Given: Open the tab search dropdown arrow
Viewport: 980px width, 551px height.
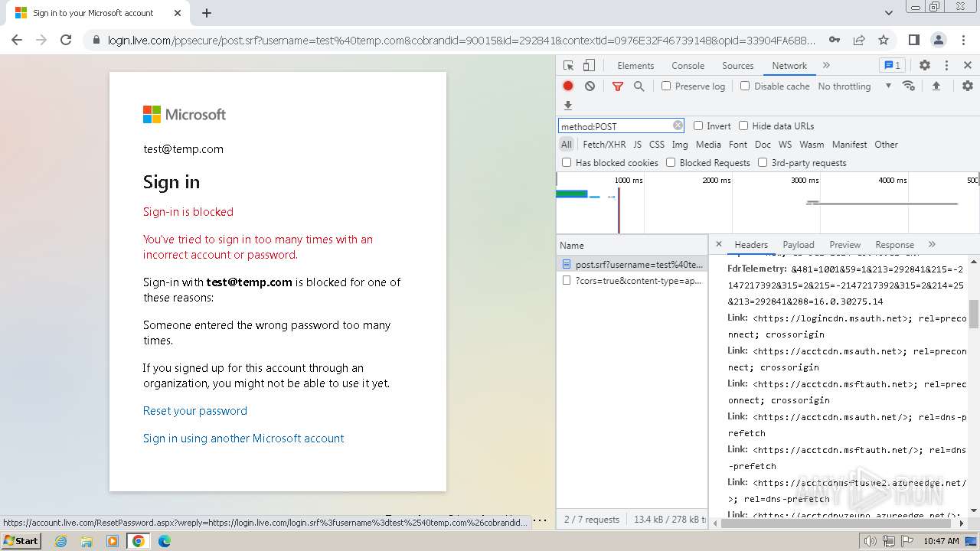Looking at the screenshot, I should pos(889,13).
